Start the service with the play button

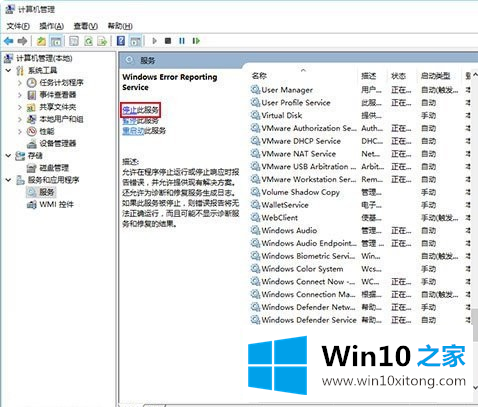(x=154, y=41)
